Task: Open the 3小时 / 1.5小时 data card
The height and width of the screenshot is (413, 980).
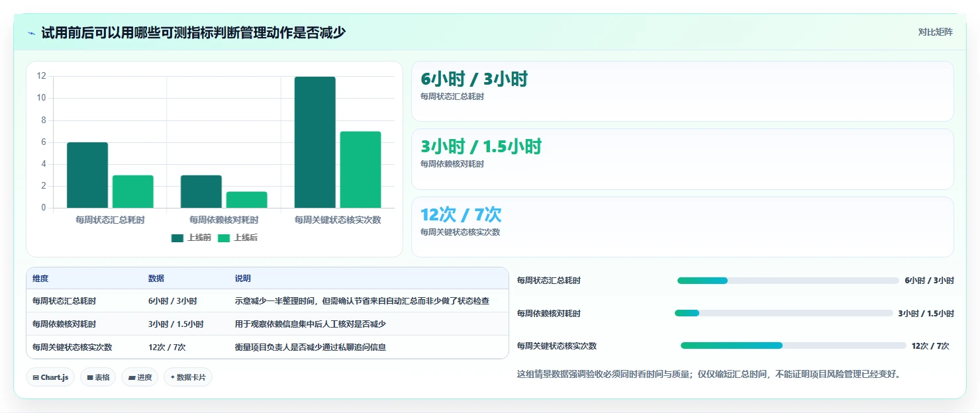Action: [683, 160]
